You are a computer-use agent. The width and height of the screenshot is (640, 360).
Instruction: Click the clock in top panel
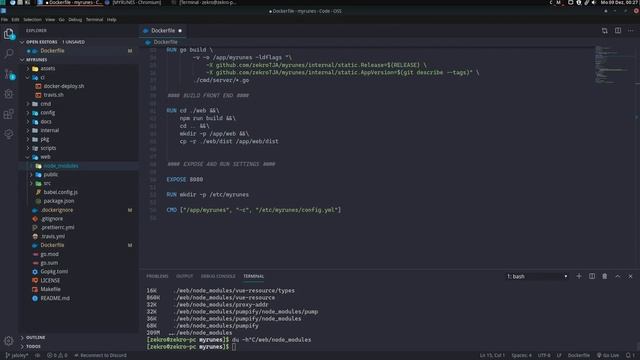click(620, 2)
